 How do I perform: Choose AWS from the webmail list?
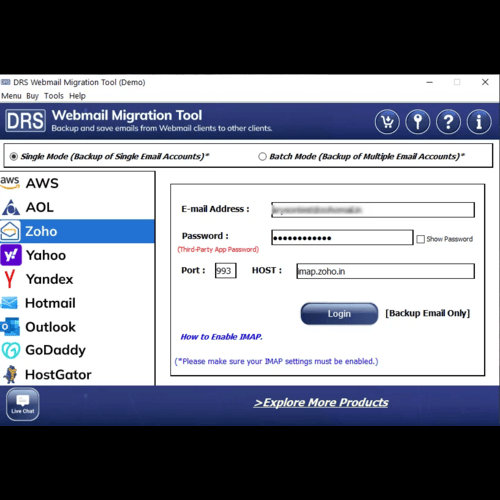(x=77, y=183)
